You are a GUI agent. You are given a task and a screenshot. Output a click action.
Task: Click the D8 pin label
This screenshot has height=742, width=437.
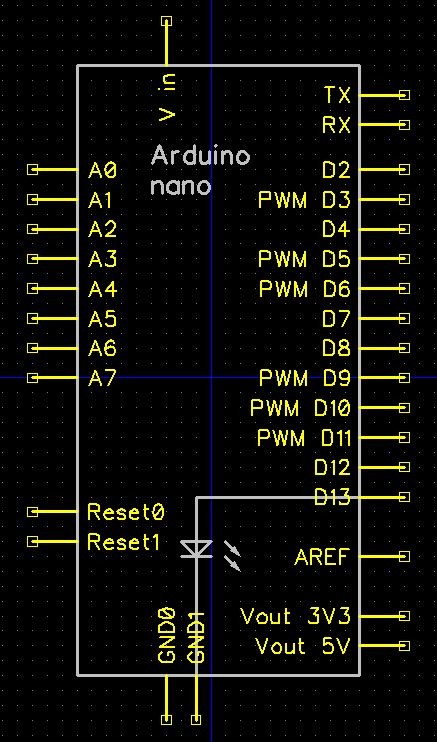pyautogui.click(x=337, y=348)
